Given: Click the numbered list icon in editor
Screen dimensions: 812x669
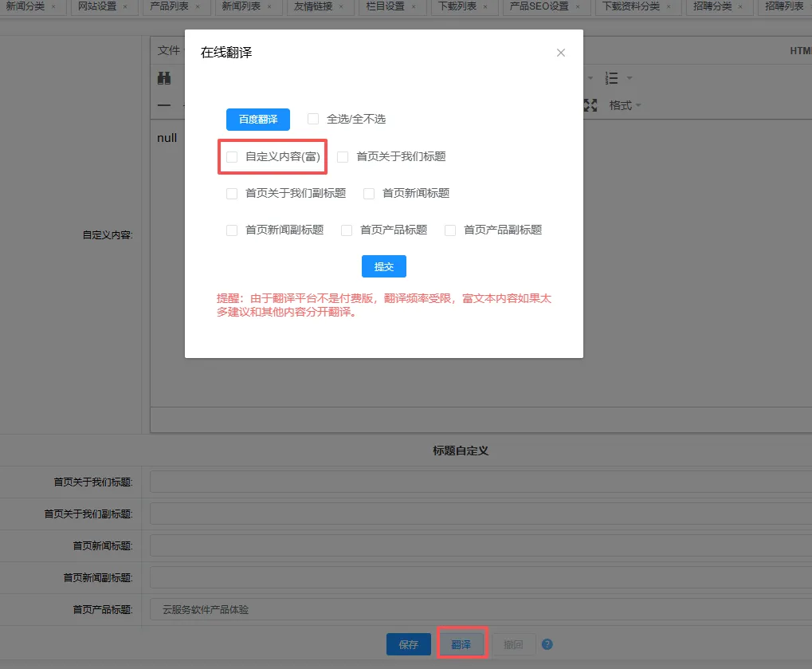Looking at the screenshot, I should click(612, 78).
